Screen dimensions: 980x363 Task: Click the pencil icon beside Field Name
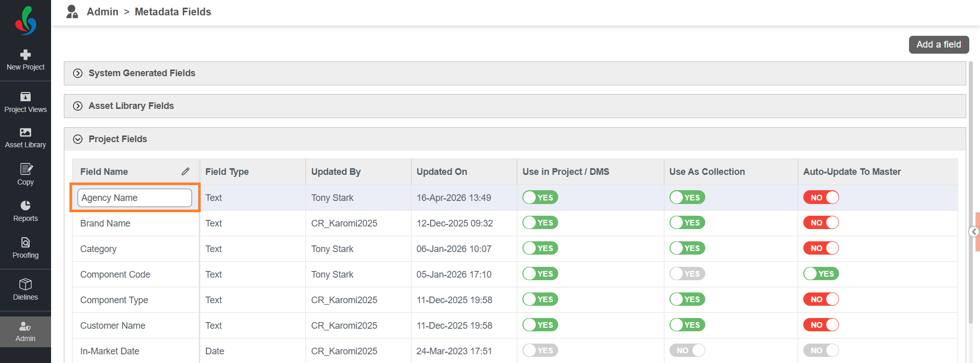point(185,172)
